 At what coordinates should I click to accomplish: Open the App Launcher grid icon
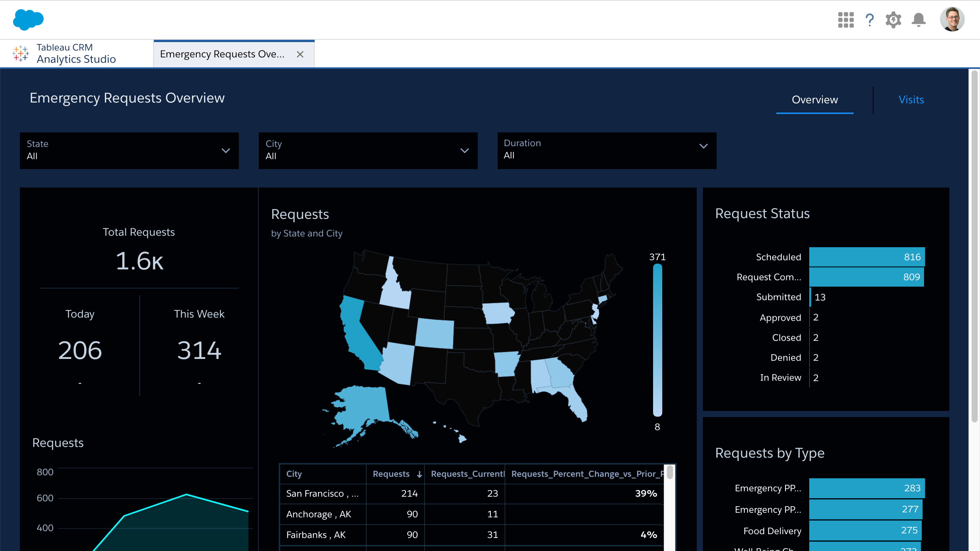(846, 20)
